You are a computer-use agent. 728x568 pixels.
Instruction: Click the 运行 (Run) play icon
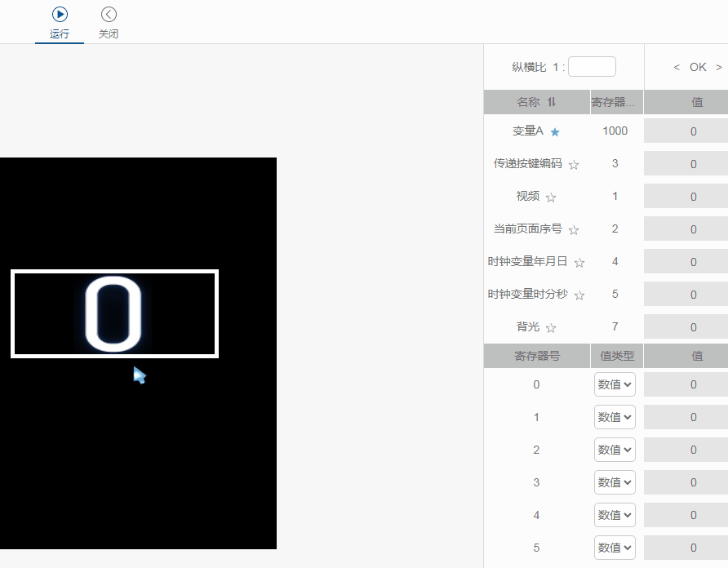pyautogui.click(x=59, y=13)
